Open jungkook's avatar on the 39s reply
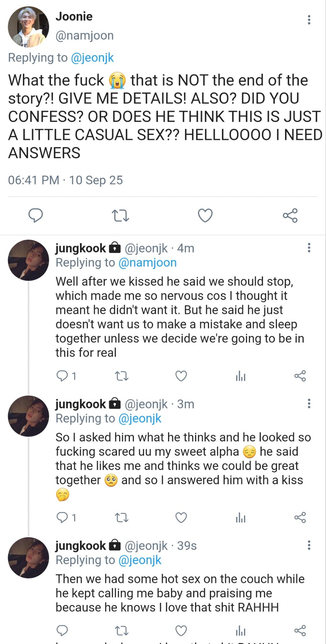The width and height of the screenshot is (326, 644). [28, 557]
